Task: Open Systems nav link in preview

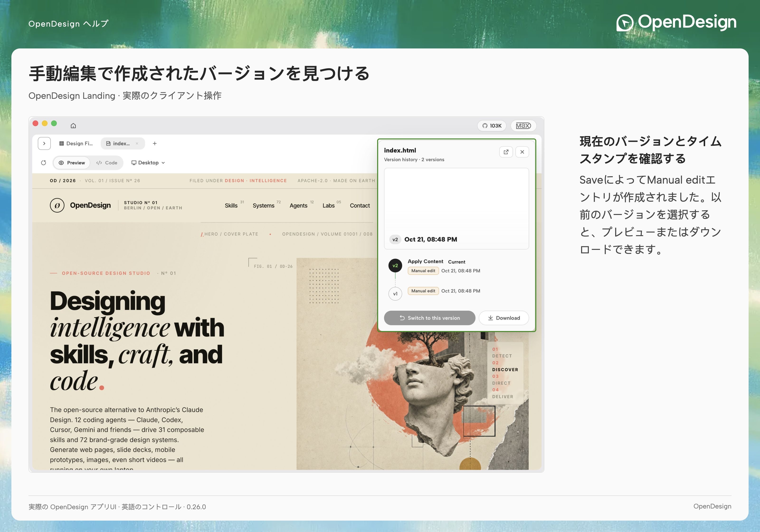Action: point(263,206)
